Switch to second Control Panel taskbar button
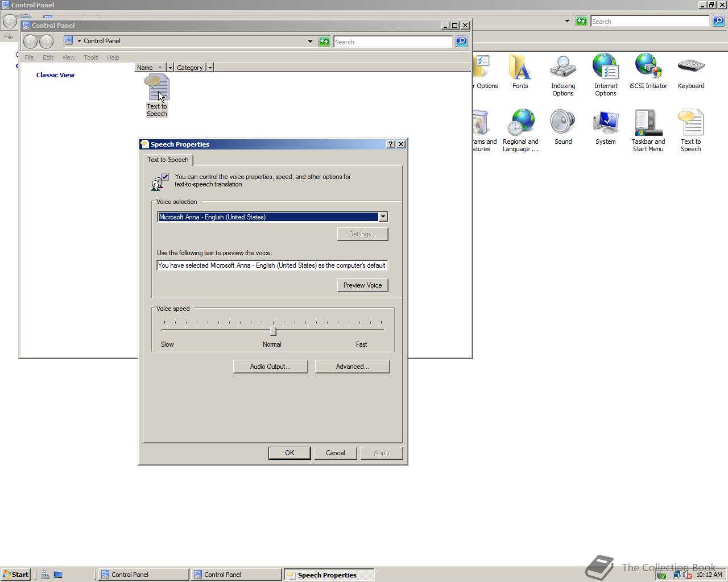 (236, 575)
